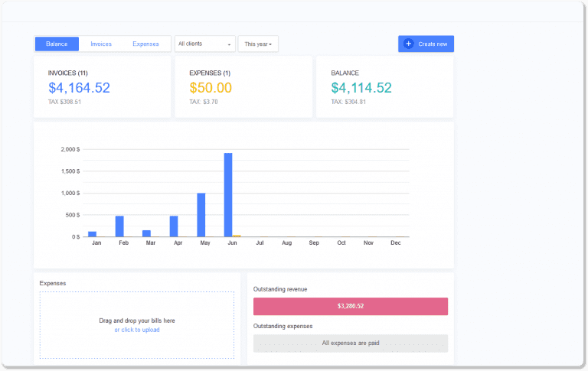
Task: Switch to the Expenses tab
Action: click(145, 44)
